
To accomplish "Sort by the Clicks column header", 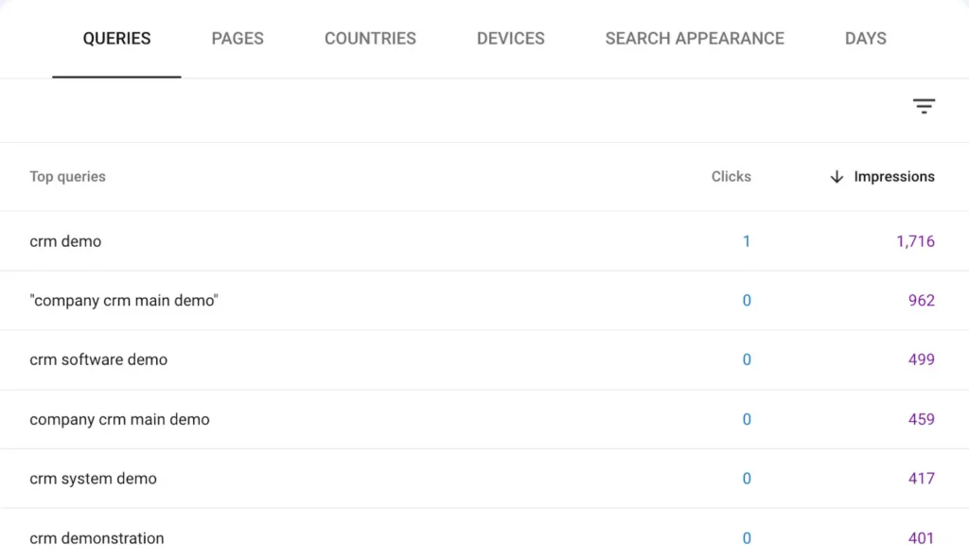I will click(x=731, y=177).
